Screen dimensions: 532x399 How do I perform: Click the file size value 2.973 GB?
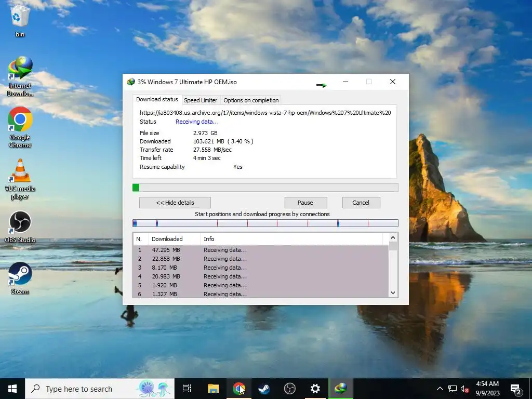click(x=205, y=133)
